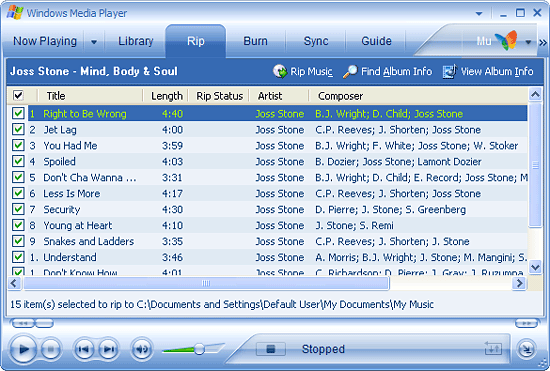550x371 pixels.
Task: Mute the sound
Action: click(x=142, y=349)
